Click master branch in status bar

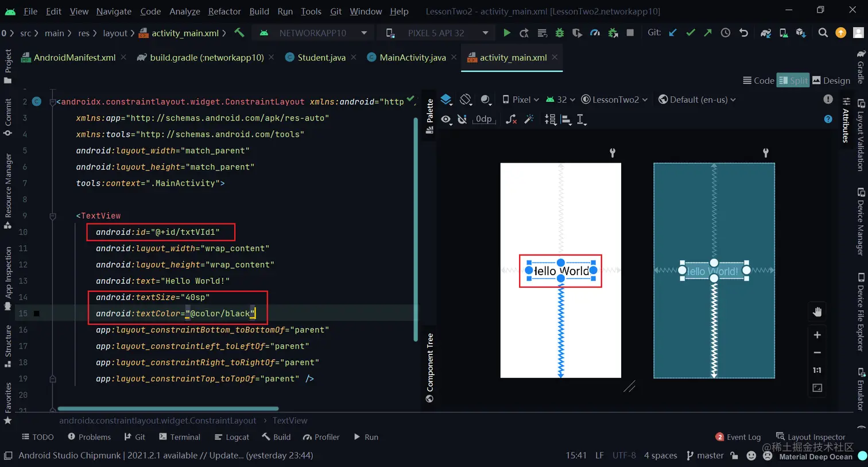(705, 456)
